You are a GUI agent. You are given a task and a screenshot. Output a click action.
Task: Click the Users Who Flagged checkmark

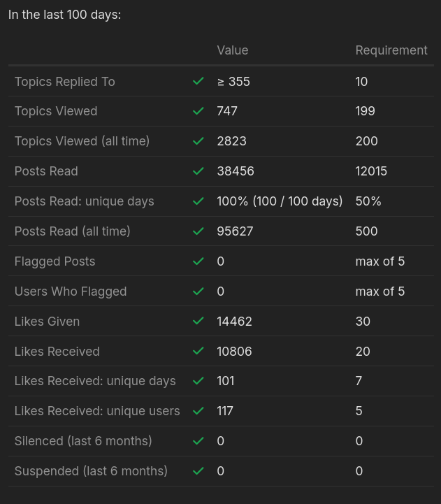point(198,291)
